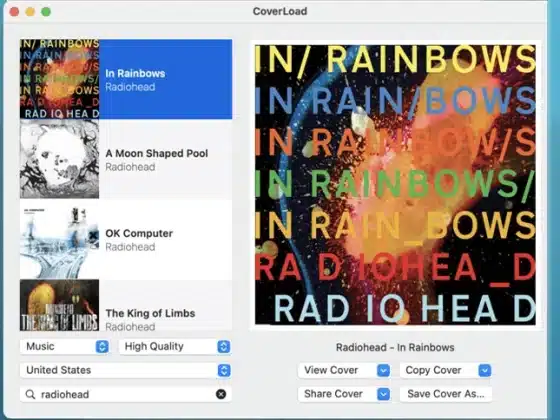Clear the radiohead search text
Viewport: 560px width, 420px height.
click(221, 394)
